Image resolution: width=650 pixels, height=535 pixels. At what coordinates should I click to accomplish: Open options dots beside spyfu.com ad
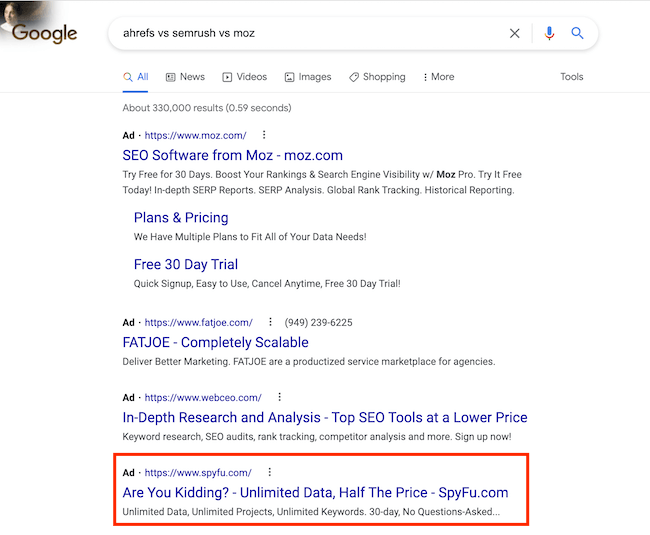[x=270, y=472]
